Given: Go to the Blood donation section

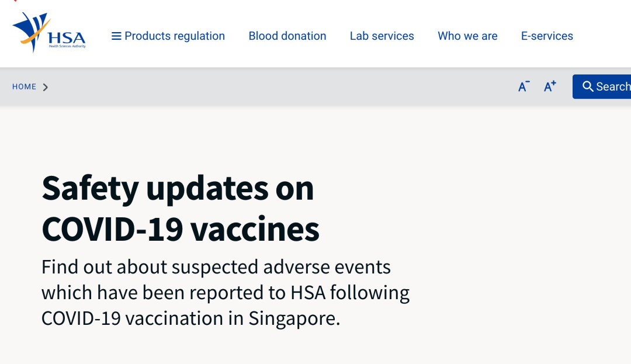Looking at the screenshot, I should (x=287, y=36).
